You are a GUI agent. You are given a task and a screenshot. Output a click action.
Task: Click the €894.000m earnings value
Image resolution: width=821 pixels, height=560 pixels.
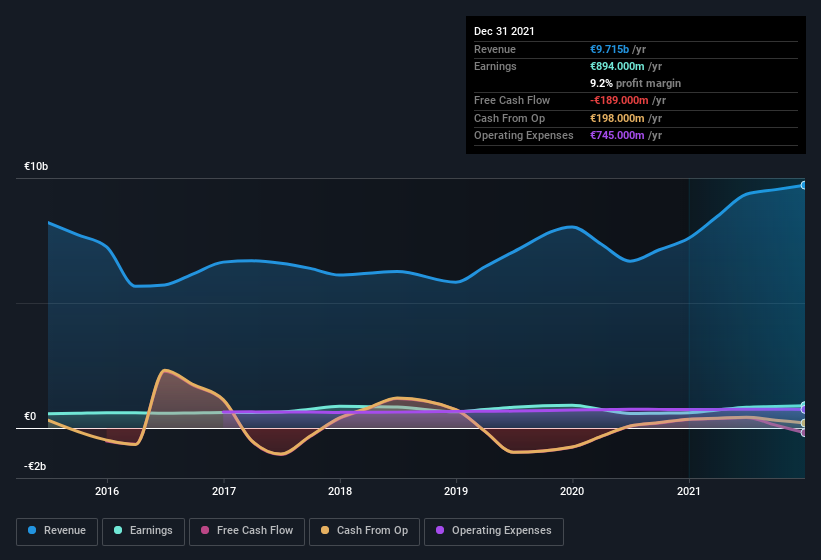(x=617, y=66)
